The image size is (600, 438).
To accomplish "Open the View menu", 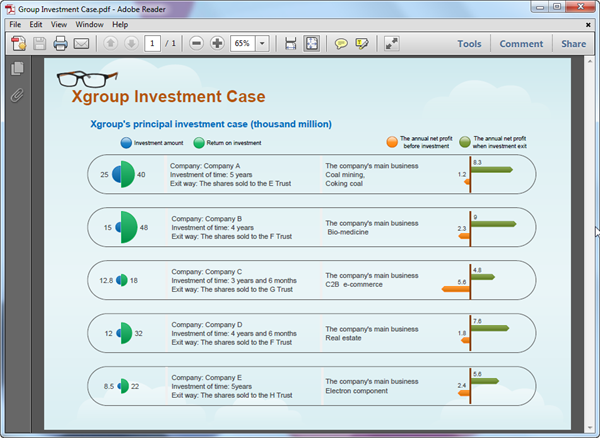I will (59, 24).
